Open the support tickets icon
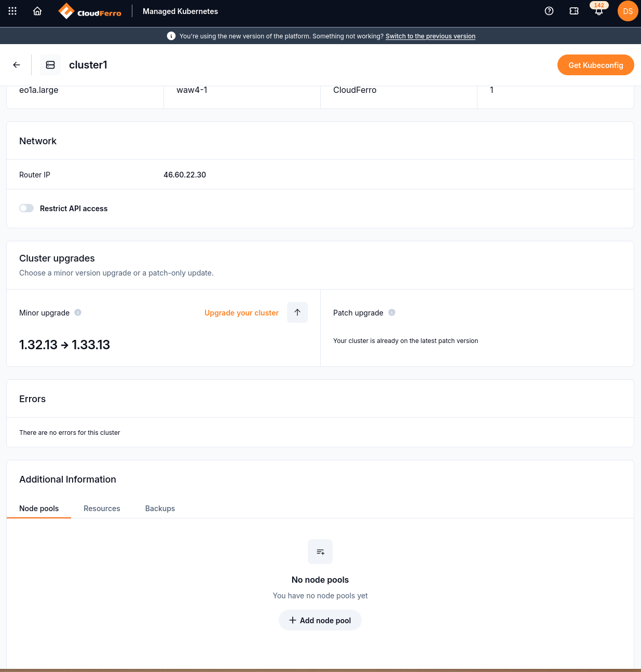641x672 pixels. 574,11
